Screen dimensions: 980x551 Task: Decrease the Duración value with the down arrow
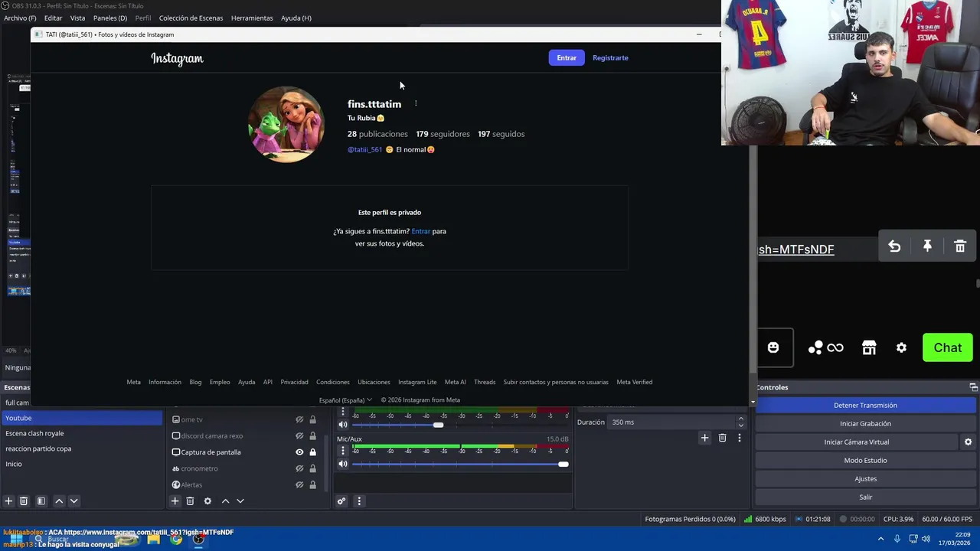(740, 425)
